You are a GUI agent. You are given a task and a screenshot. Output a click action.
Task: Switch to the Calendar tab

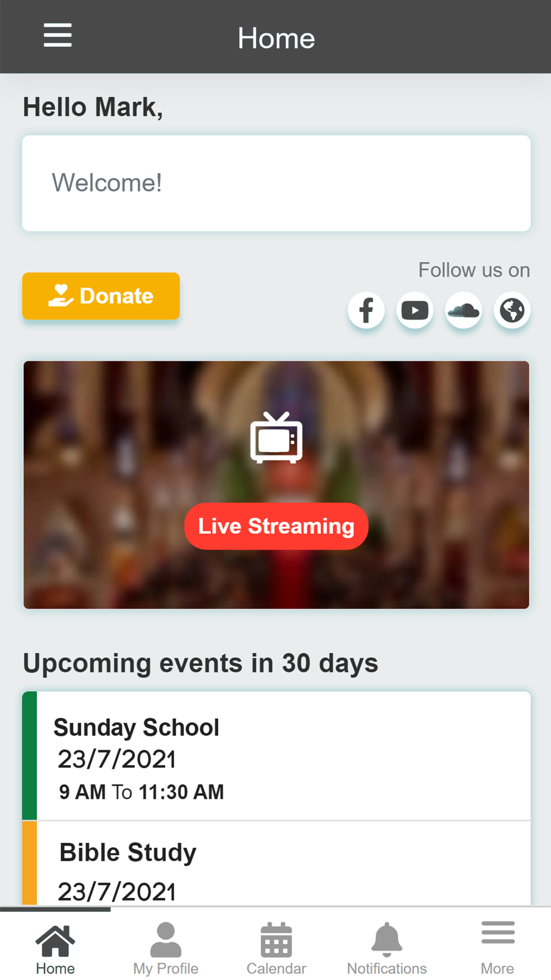276,948
